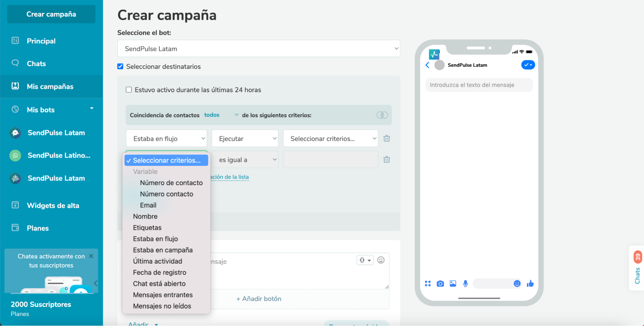Screen dimensions: 644x326
Task: Open the Añadir dropdown below message
Action: pos(143,323)
